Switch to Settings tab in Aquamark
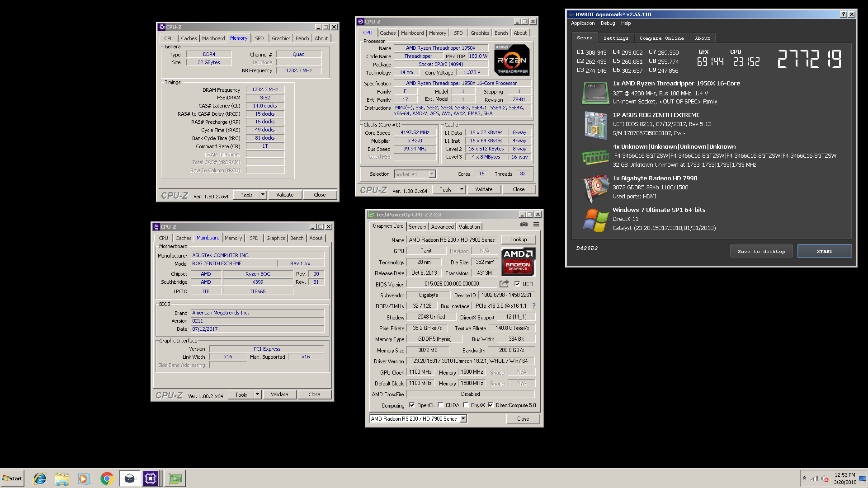Viewport: 868px width, 488px height. 616,38
